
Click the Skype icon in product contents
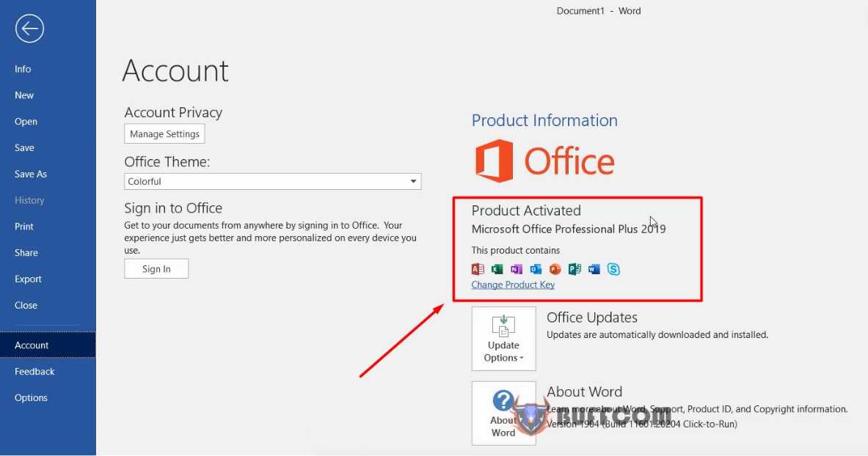pos(613,269)
